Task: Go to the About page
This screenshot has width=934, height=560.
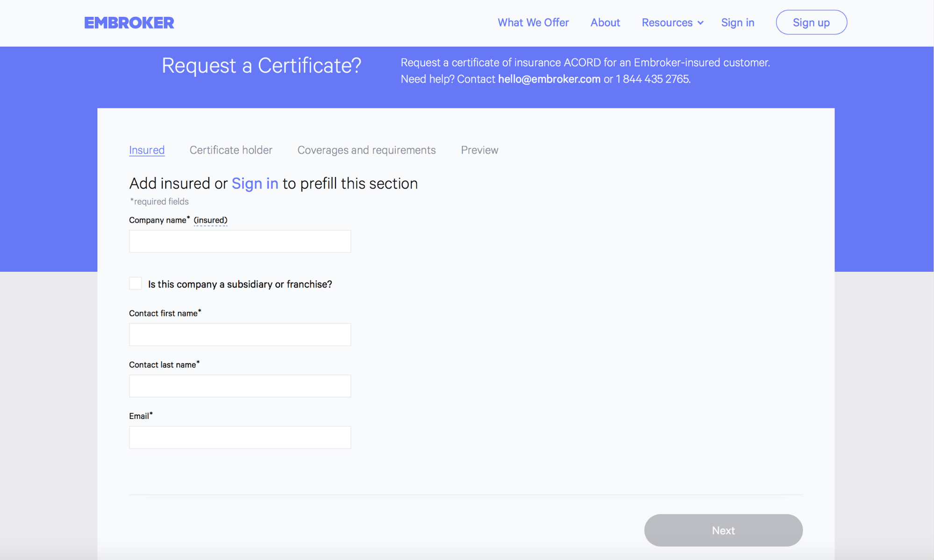Action: [605, 22]
